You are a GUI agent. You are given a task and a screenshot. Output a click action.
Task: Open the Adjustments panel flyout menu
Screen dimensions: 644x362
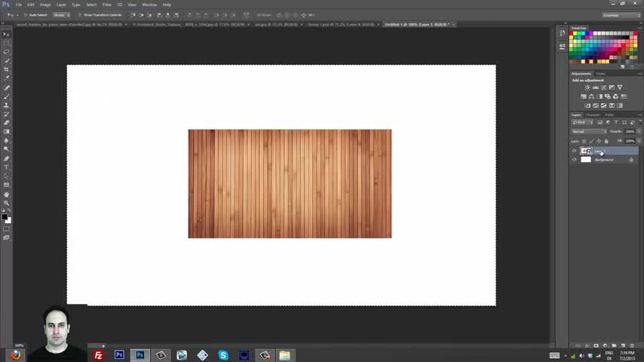(640, 74)
